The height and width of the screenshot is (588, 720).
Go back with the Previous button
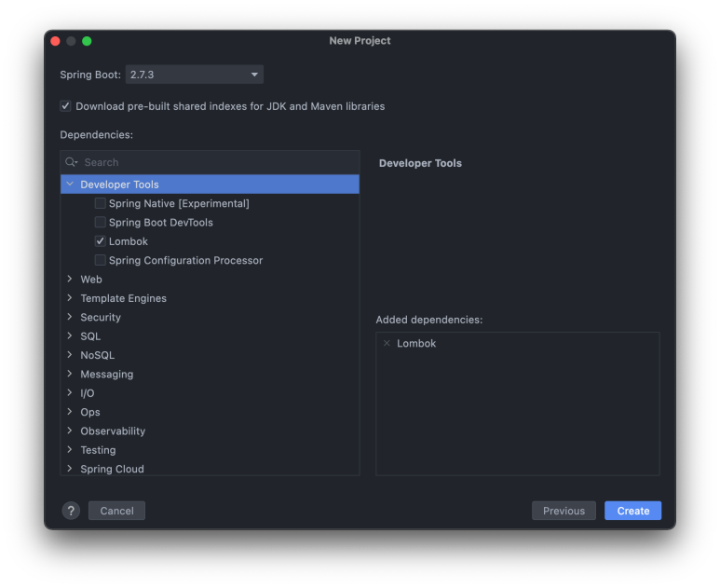(564, 511)
